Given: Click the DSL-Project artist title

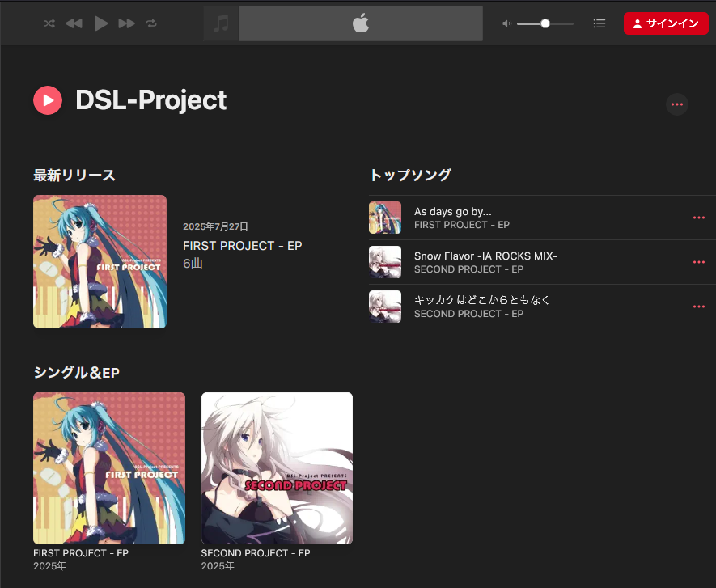Looking at the screenshot, I should [x=150, y=100].
